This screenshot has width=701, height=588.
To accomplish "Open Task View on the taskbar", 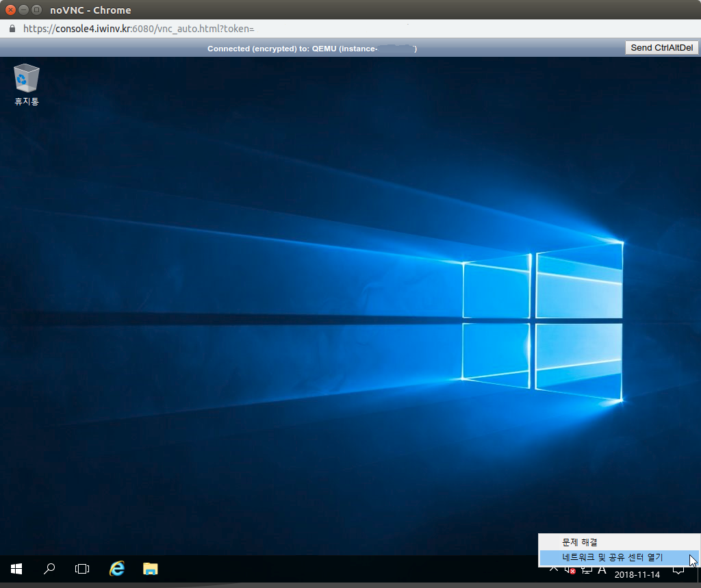I will (x=82, y=569).
